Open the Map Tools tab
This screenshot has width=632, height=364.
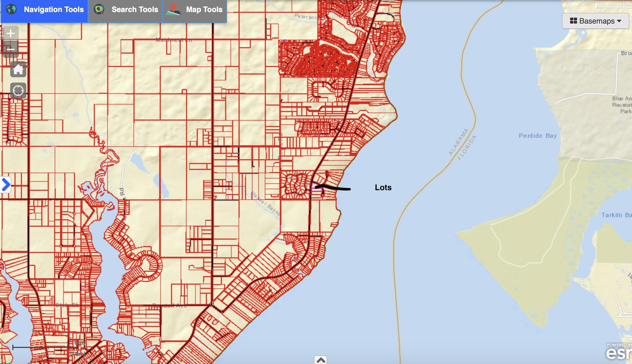(195, 11)
